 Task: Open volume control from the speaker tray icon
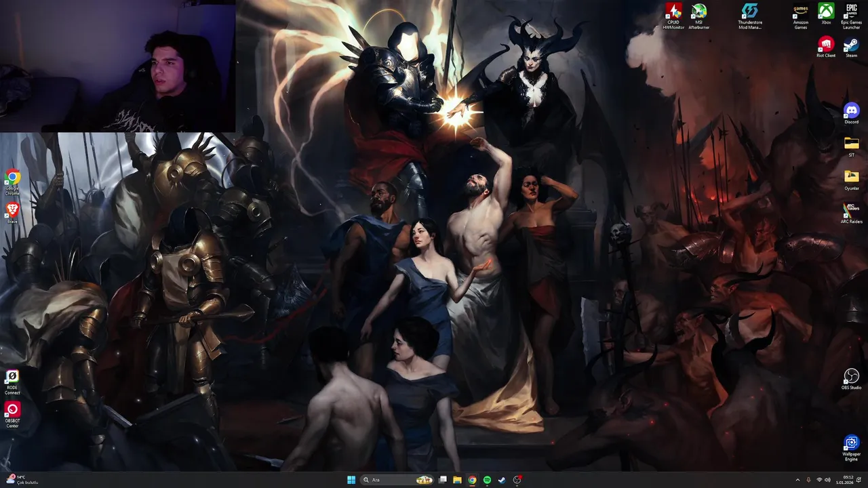[x=828, y=480]
